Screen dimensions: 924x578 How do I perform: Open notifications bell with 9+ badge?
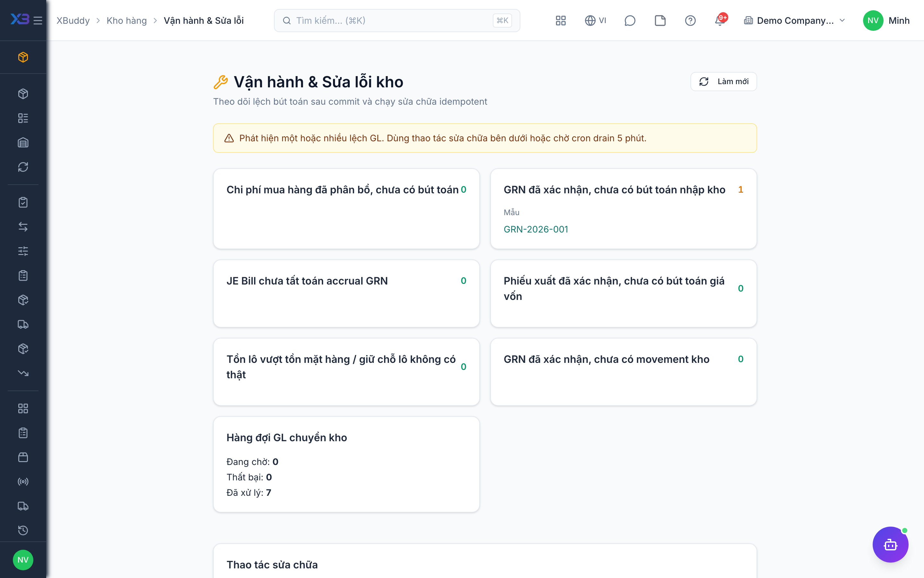point(721,20)
